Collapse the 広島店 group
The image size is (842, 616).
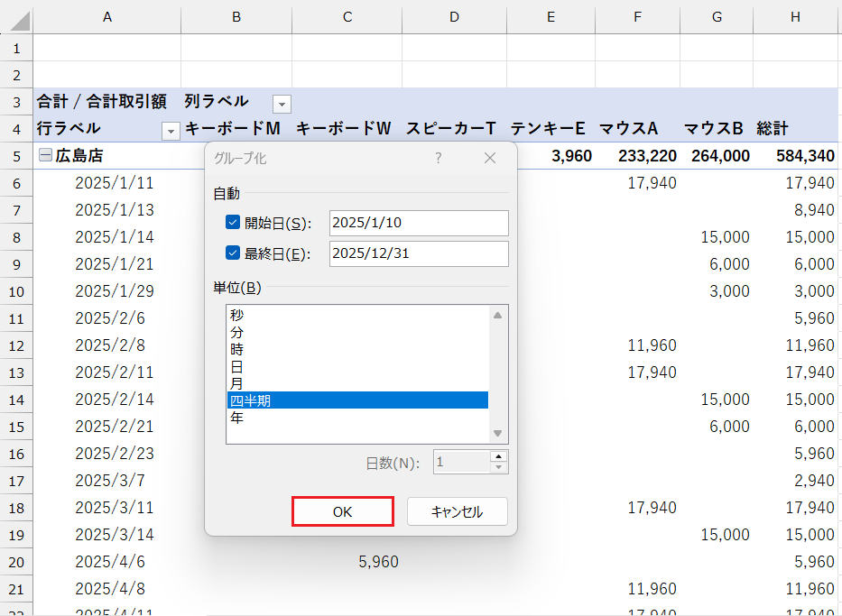[45, 156]
